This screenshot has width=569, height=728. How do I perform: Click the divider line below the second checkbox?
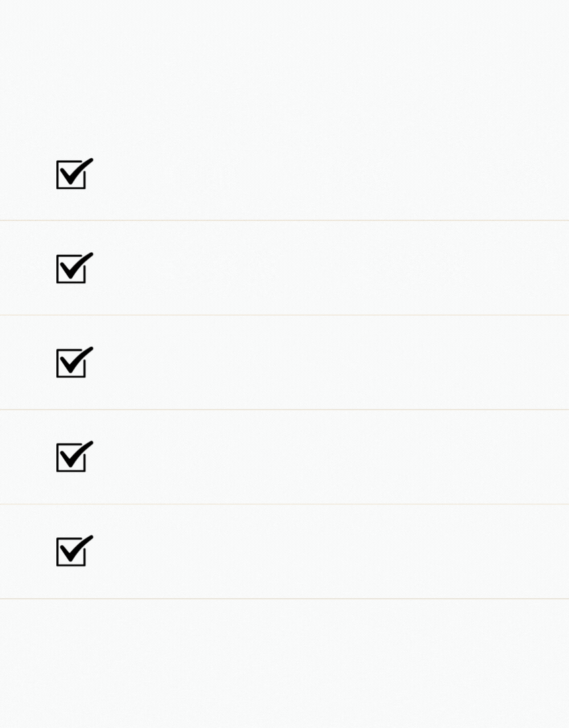[x=284, y=315]
